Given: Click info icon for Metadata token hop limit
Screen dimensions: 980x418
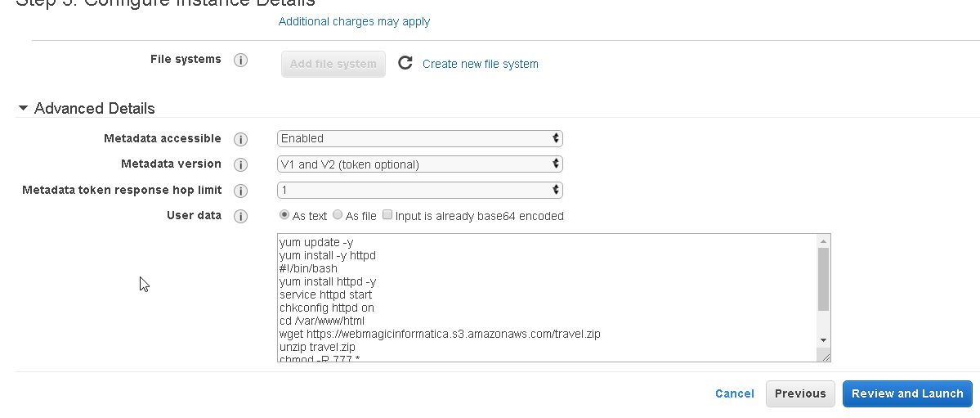Looking at the screenshot, I should [x=240, y=191].
